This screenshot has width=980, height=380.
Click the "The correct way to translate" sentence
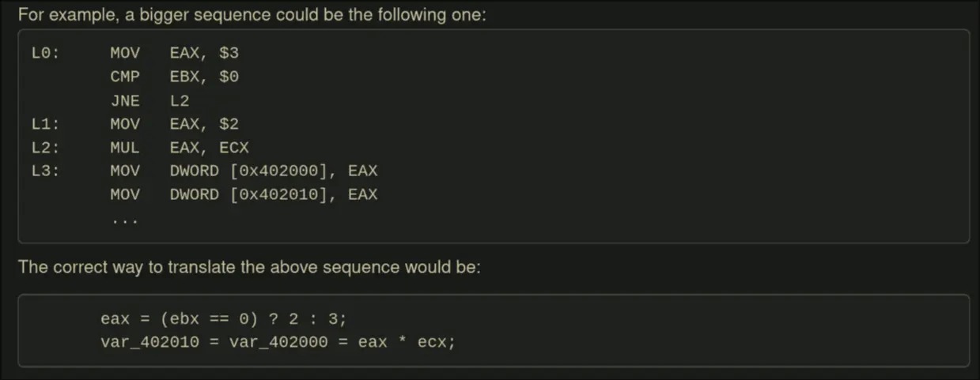click(x=249, y=267)
